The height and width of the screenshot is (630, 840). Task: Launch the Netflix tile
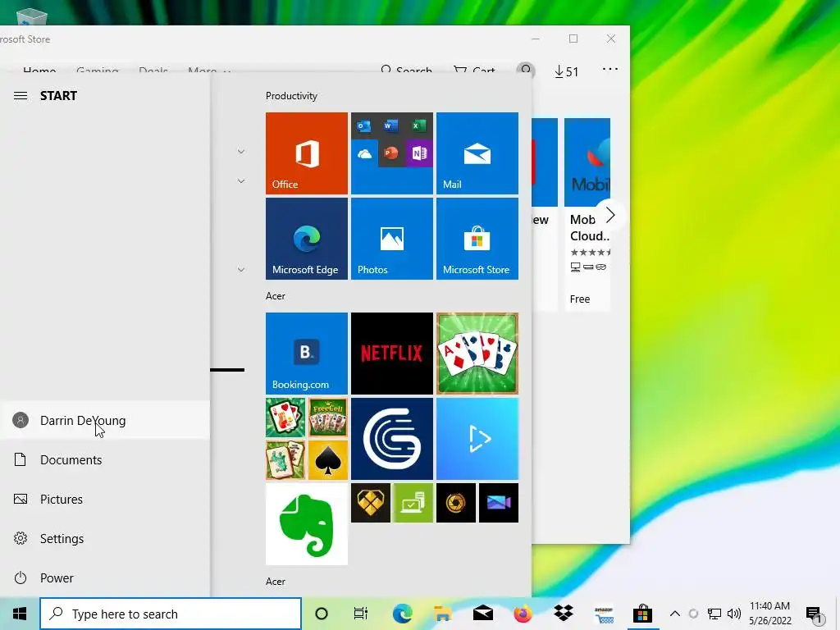pyautogui.click(x=392, y=354)
